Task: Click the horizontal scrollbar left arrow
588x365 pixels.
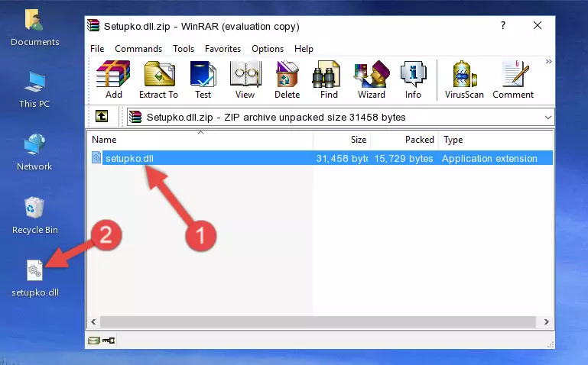Action: (93, 321)
